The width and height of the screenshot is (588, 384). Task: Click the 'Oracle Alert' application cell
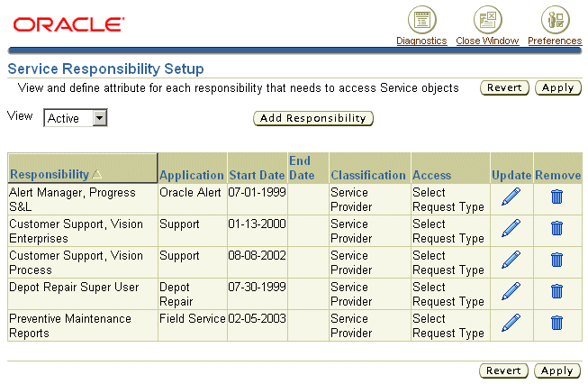tap(193, 199)
